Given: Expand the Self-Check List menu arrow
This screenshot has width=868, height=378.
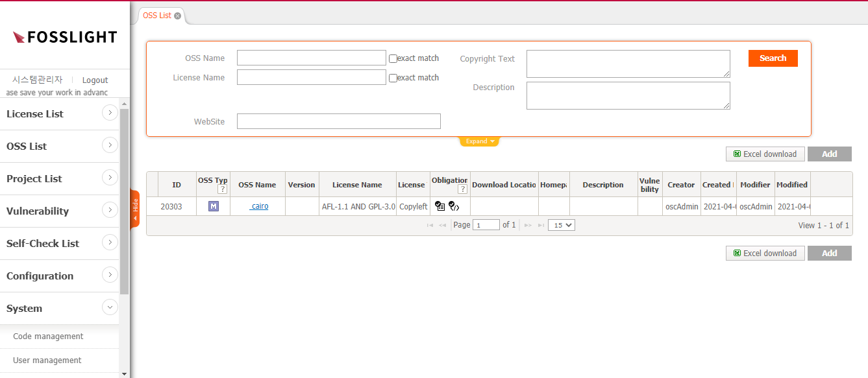Looking at the screenshot, I should [x=110, y=242].
